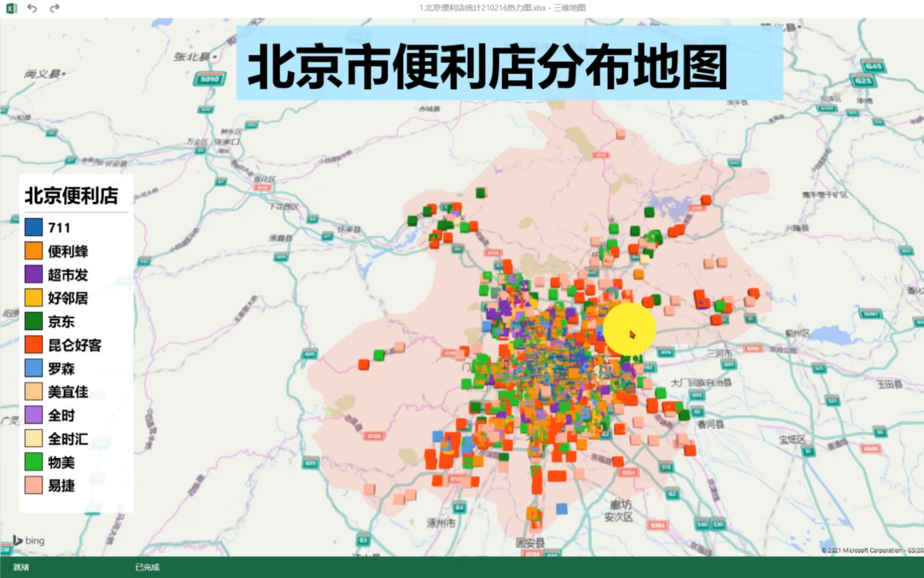Select the 物美 bright green legend swatch
This screenshot has height=578, width=924.
pyautogui.click(x=33, y=462)
